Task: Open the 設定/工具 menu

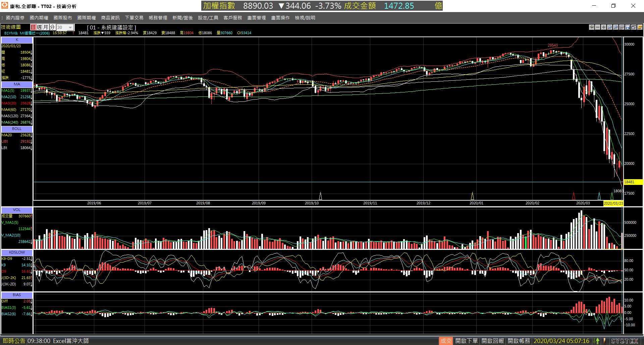Action: pos(208,18)
